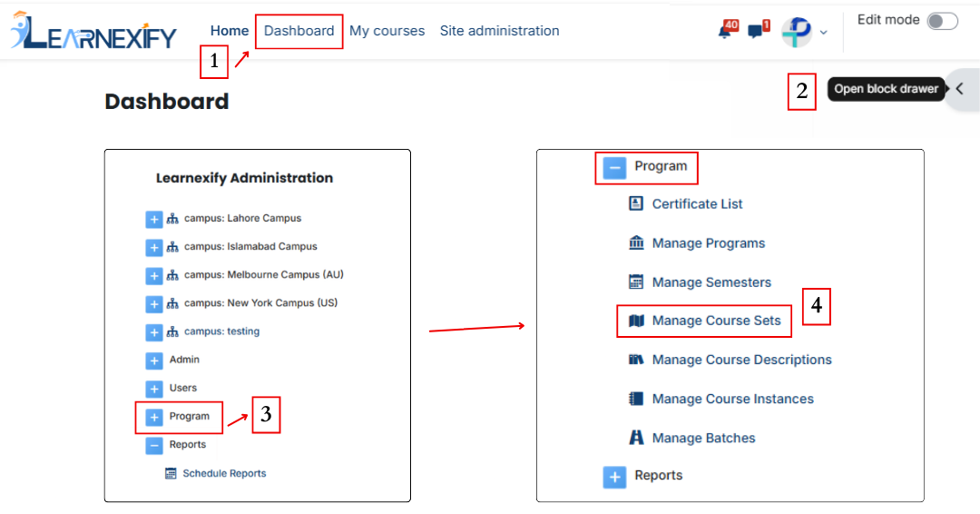The image size is (980, 514).
Task: Expand the Program node in left panel
Action: tap(153, 417)
